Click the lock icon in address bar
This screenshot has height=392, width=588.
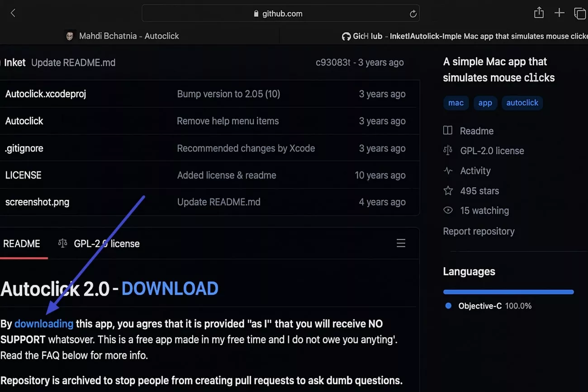[x=256, y=14]
